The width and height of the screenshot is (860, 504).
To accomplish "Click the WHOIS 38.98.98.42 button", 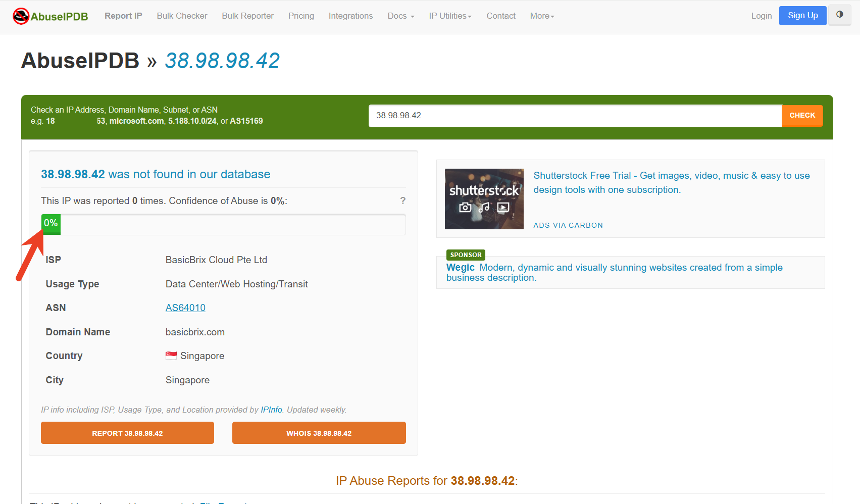I will click(319, 433).
